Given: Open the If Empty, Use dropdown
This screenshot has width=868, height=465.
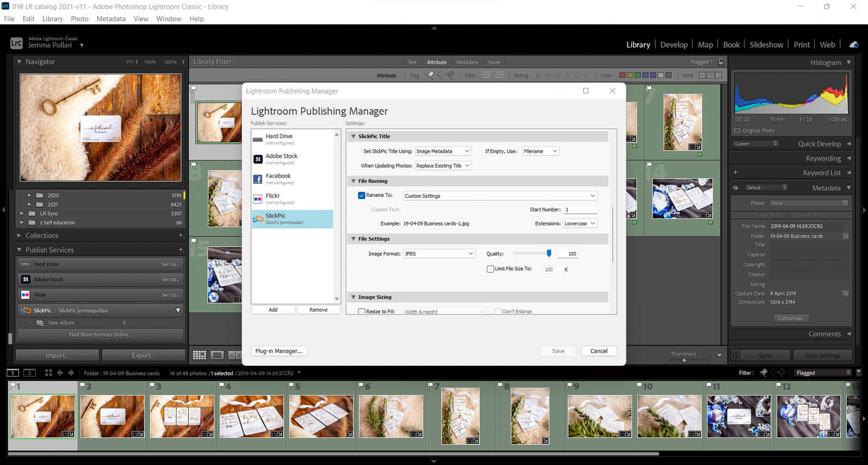Looking at the screenshot, I should pyautogui.click(x=541, y=151).
